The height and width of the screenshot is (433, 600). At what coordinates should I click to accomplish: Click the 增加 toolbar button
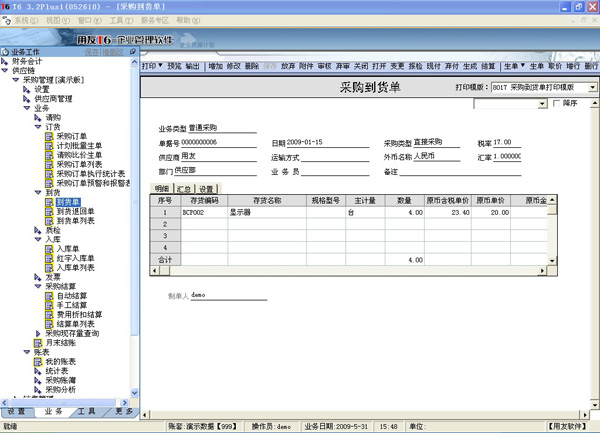click(x=215, y=66)
